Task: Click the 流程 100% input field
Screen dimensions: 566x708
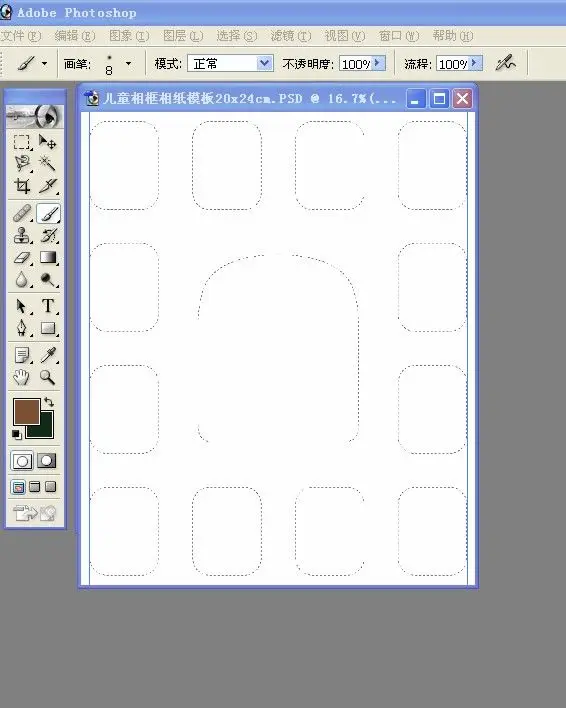Action: pyautogui.click(x=453, y=64)
